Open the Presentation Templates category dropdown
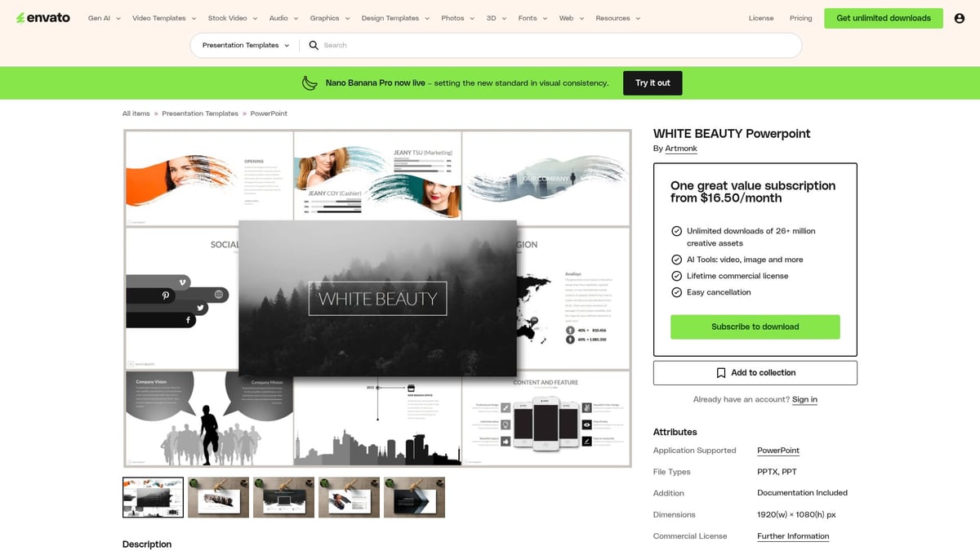Image resolution: width=980 pixels, height=551 pixels. tap(244, 45)
